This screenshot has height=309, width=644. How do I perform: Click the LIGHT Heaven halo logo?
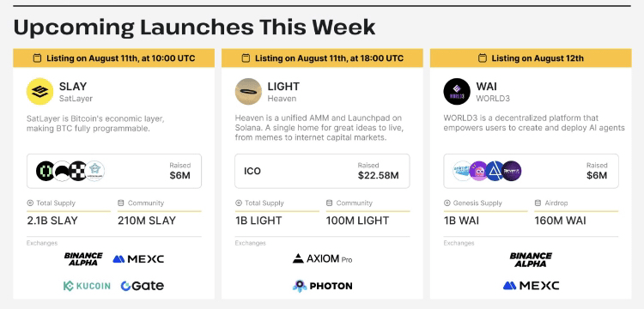point(248,92)
